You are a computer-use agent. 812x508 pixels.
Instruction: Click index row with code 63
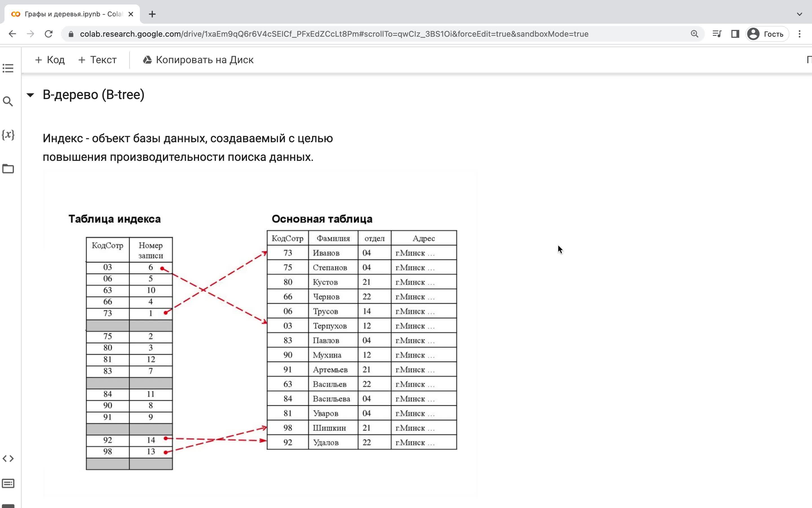(129, 290)
